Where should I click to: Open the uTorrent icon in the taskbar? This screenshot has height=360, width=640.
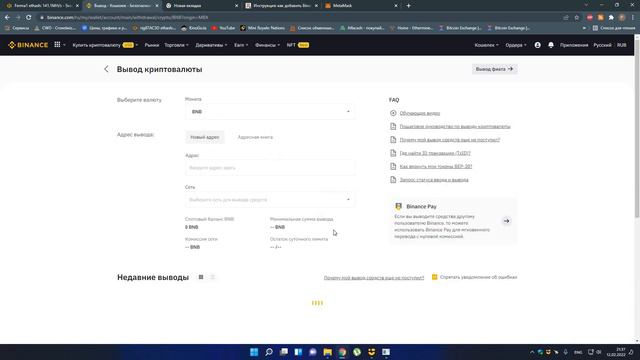pyautogui.click(x=357, y=352)
